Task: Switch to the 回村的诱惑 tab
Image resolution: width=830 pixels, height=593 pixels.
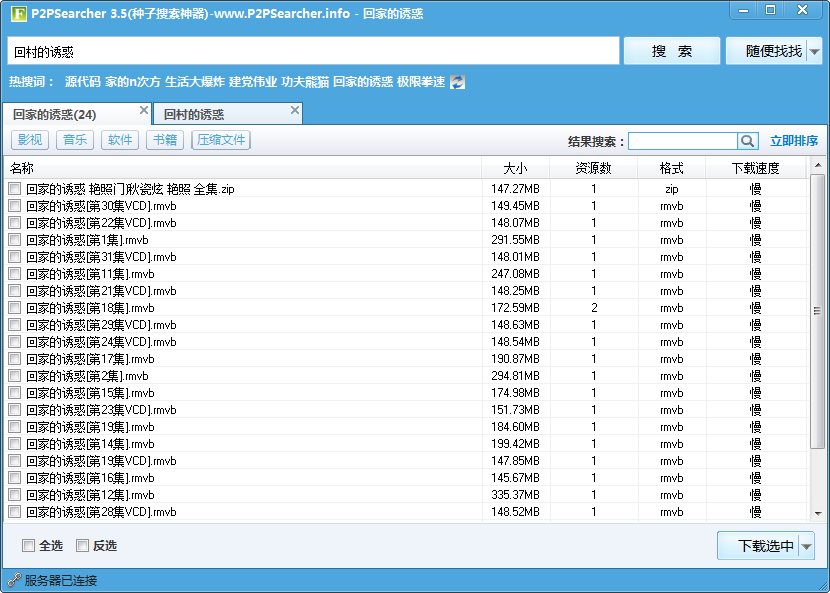Action: (194, 115)
